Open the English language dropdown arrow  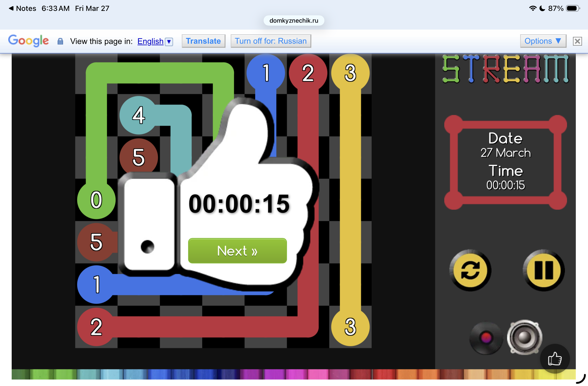(169, 42)
